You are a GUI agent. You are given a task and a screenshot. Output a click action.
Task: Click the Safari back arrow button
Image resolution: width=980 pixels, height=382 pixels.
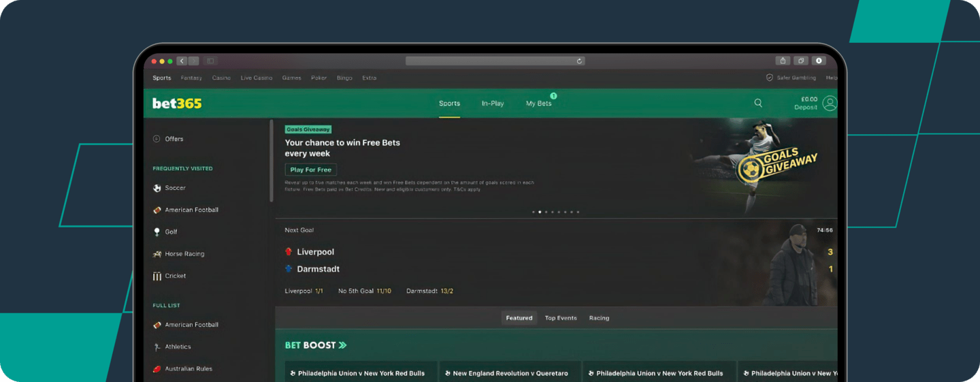(182, 61)
